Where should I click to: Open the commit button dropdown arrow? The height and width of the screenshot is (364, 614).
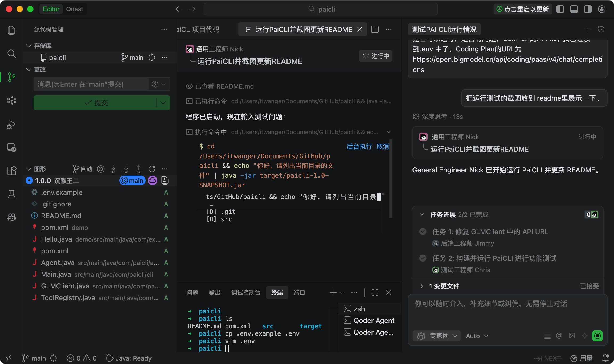163,103
